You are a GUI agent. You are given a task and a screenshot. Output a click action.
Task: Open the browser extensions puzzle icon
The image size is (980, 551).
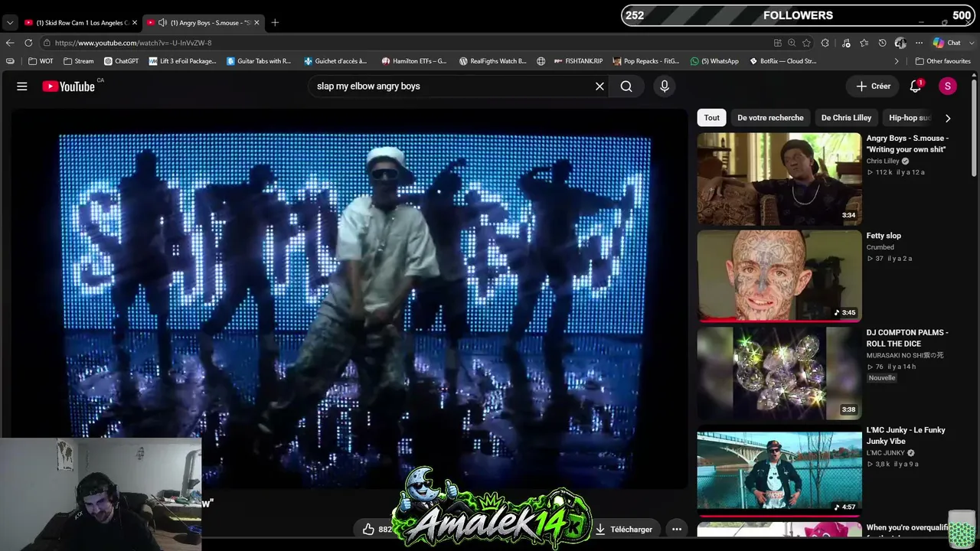pos(825,43)
